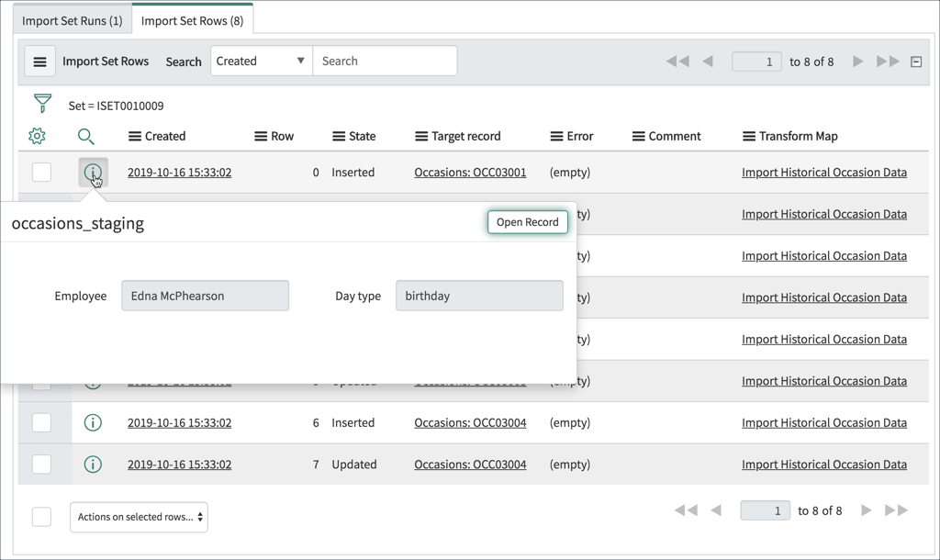Check the checkbox on the first row

pos(41,172)
